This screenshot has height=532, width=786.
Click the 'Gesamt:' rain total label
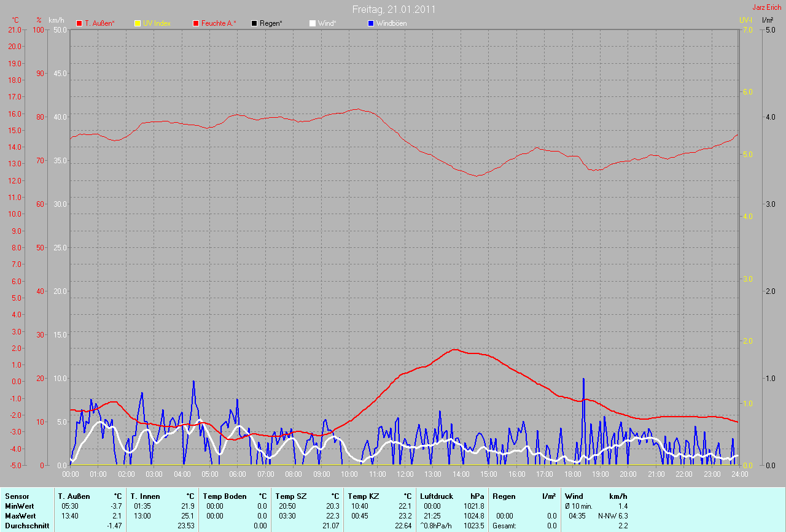click(x=504, y=526)
